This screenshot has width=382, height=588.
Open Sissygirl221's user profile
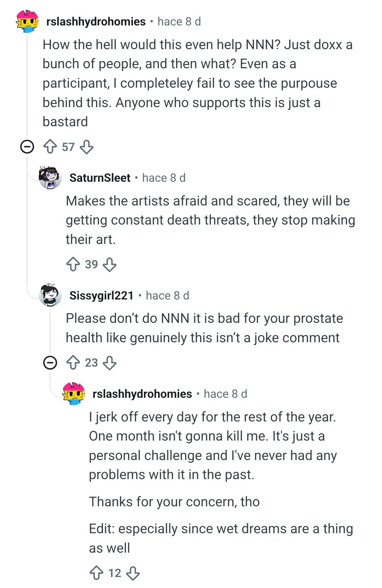pos(102,296)
